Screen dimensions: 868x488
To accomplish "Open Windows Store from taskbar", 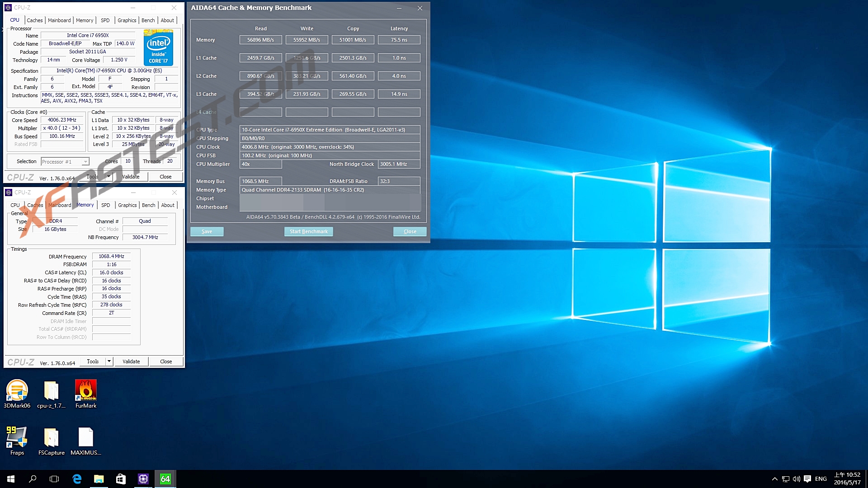I will tap(121, 479).
